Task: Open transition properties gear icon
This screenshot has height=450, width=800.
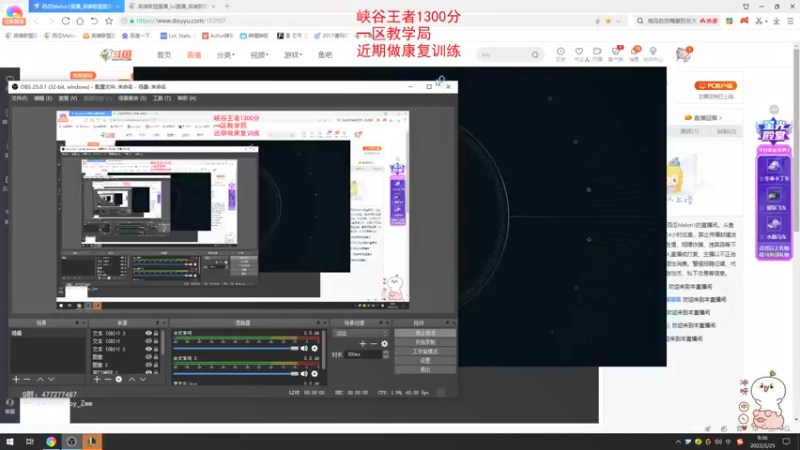Action: click(x=385, y=344)
